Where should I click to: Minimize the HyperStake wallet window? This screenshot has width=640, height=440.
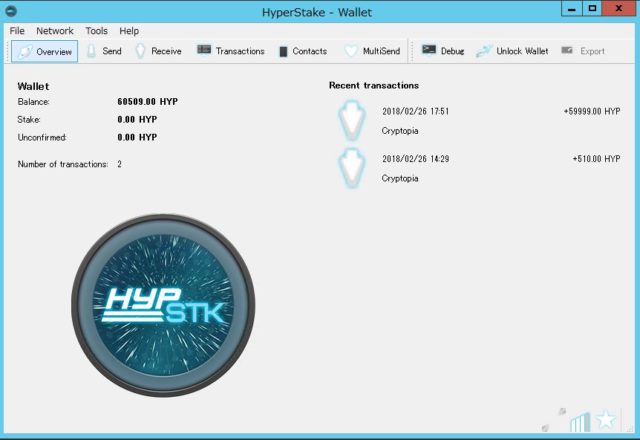571,9
